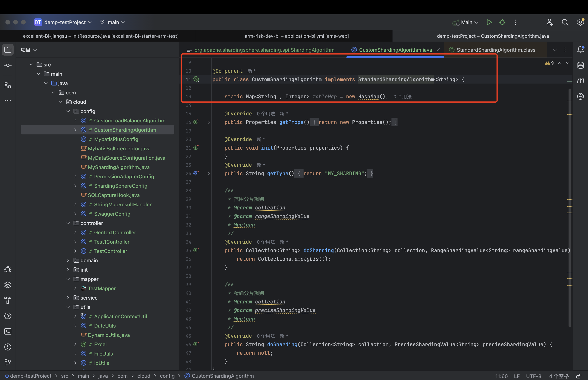Open the Database tool window icon
This screenshot has width=588, height=380.
[580, 65]
